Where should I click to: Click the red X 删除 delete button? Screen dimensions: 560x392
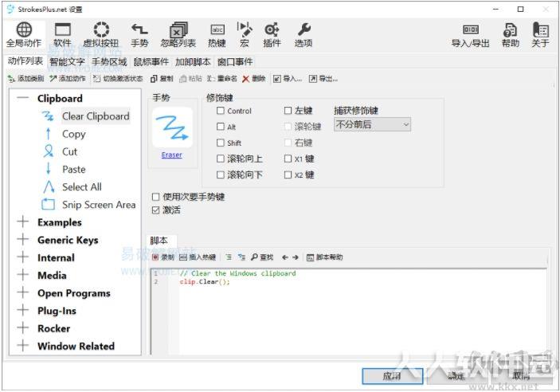(254, 79)
